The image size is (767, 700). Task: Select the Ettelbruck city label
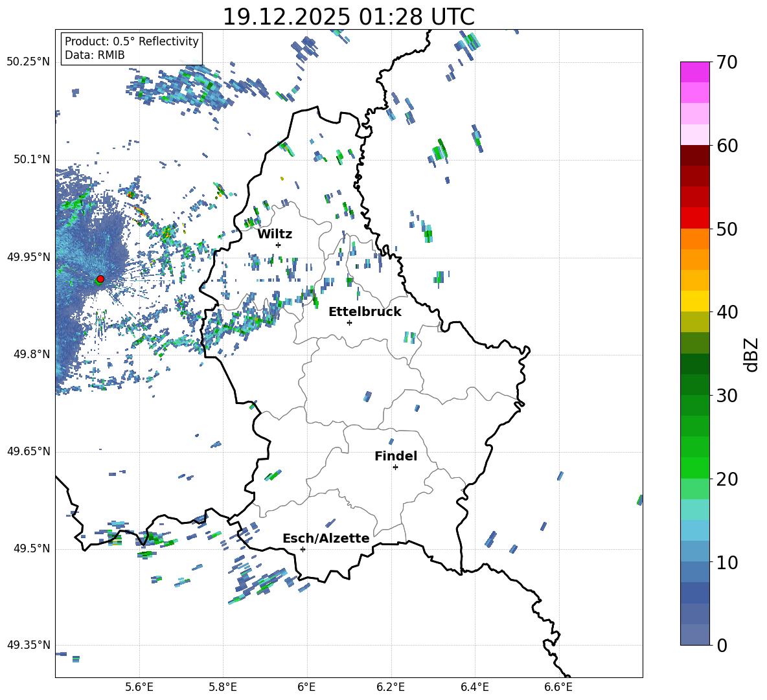365,311
